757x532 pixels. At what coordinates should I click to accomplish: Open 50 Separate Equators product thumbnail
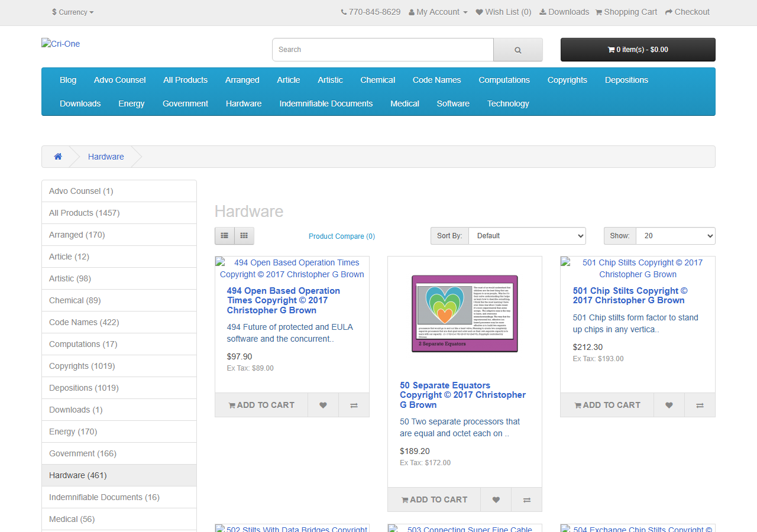[465, 314]
